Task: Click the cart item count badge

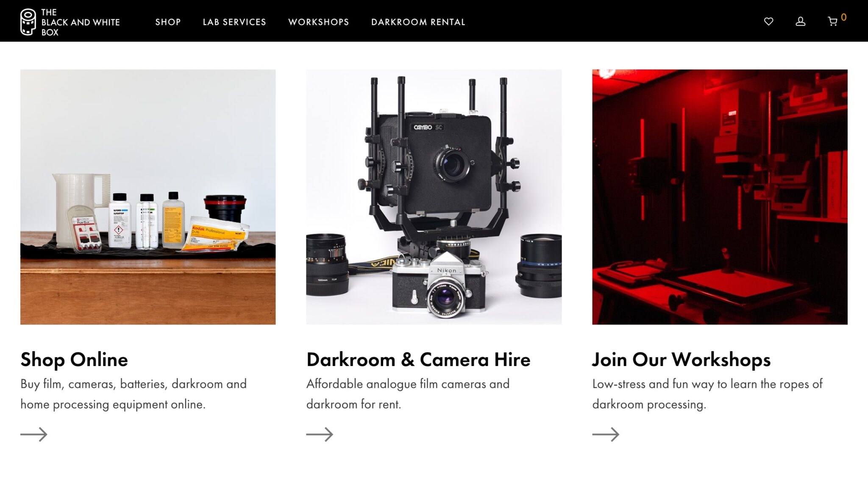Action: 843,17
